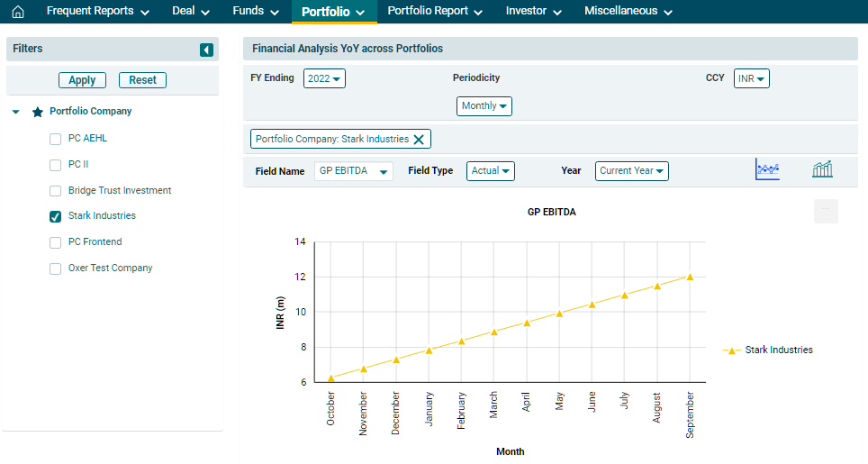Open the Frequent Reports menu
Viewport: 868px width, 464px height.
coord(97,12)
